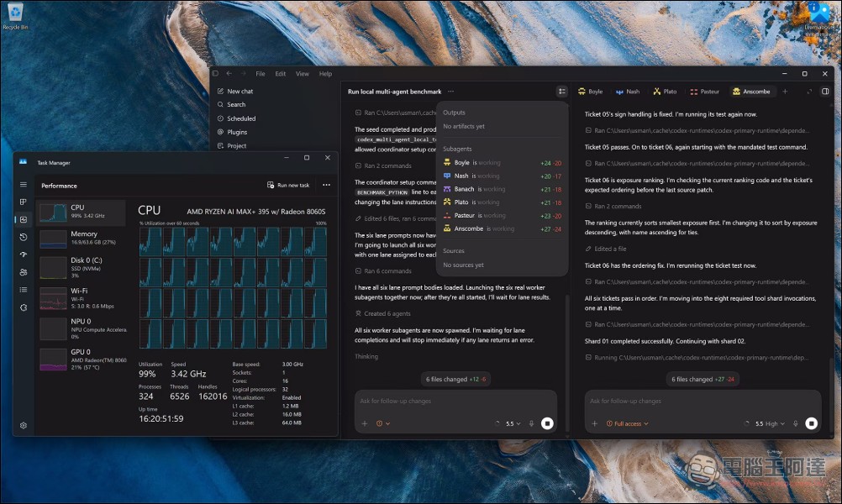Open Project in the sidebar
Viewport: 842px width, 504px height.
pos(232,145)
